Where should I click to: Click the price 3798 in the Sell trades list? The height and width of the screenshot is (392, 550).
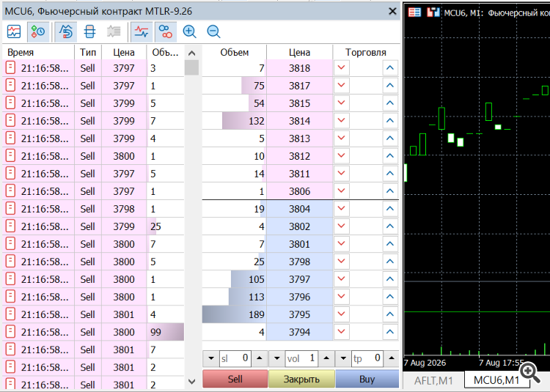tap(124, 209)
